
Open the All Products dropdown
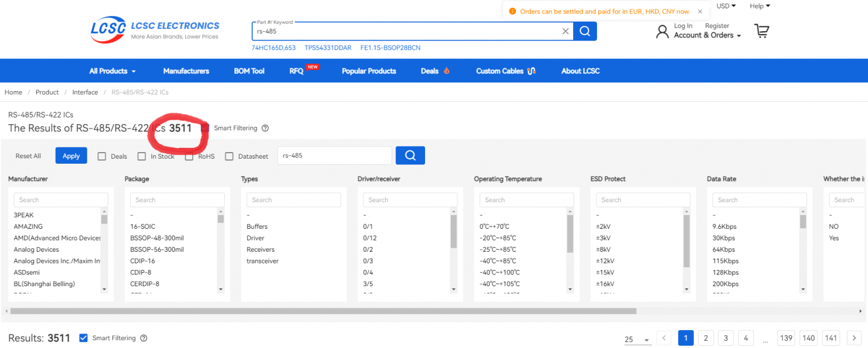[112, 71]
